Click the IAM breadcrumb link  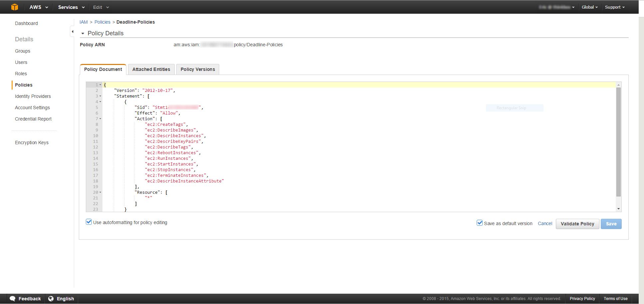coord(83,22)
